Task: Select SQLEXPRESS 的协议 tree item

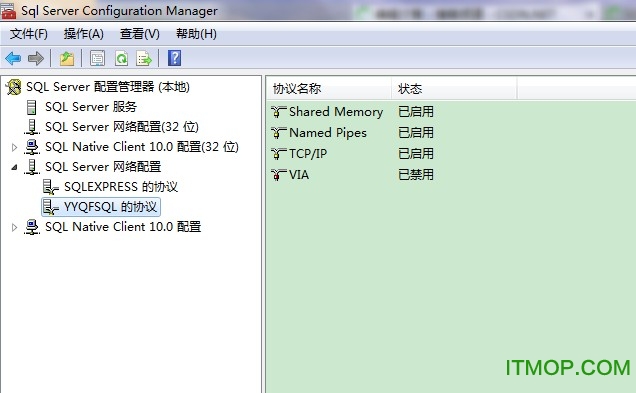Action: [x=121, y=187]
